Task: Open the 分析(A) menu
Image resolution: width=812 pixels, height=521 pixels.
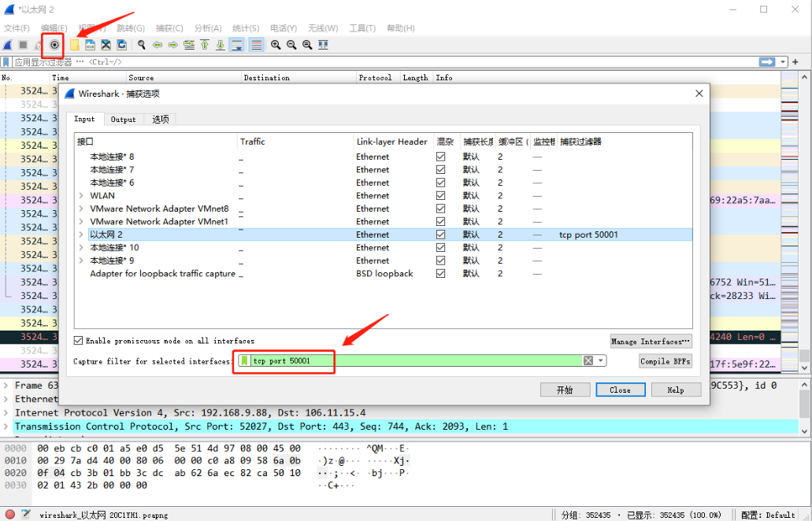Action: pos(208,28)
